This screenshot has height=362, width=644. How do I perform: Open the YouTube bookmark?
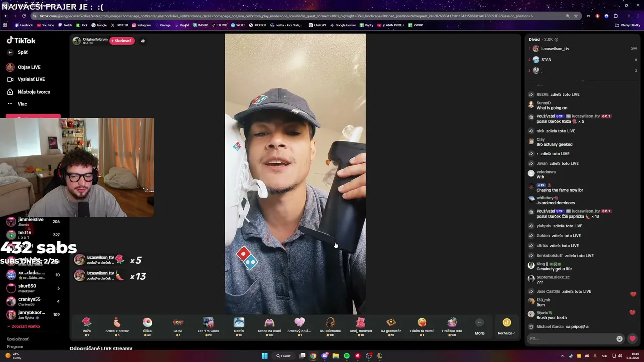(x=45, y=25)
